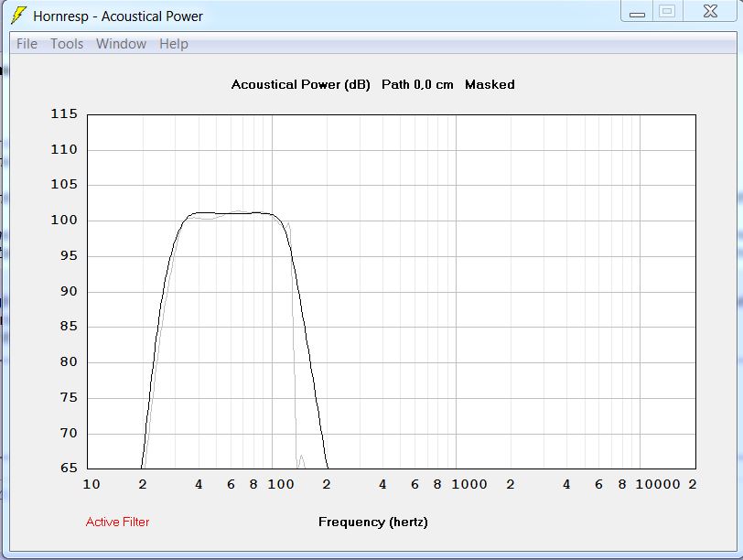The width and height of the screenshot is (743, 560).
Task: Click the 75 y-axis value
Action: tap(69, 397)
